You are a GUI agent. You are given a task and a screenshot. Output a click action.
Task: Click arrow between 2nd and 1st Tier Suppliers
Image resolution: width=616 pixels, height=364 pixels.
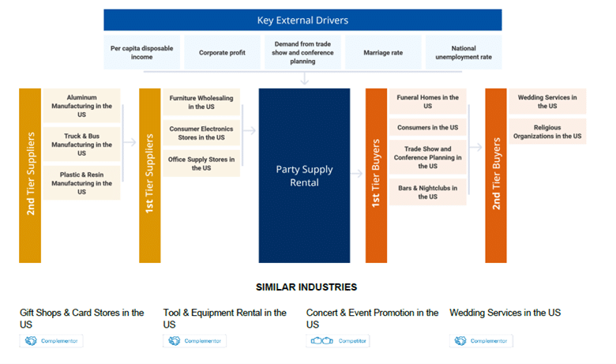pyautogui.click(x=130, y=142)
